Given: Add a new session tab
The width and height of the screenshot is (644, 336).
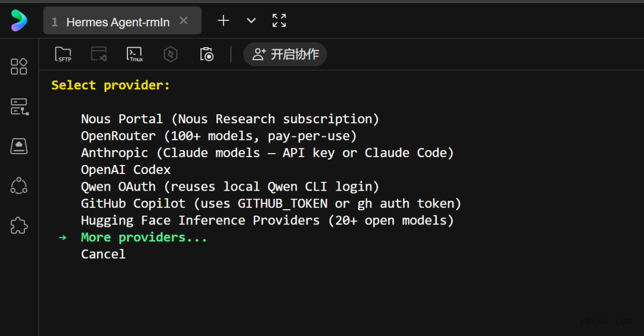Looking at the screenshot, I should tap(223, 21).
